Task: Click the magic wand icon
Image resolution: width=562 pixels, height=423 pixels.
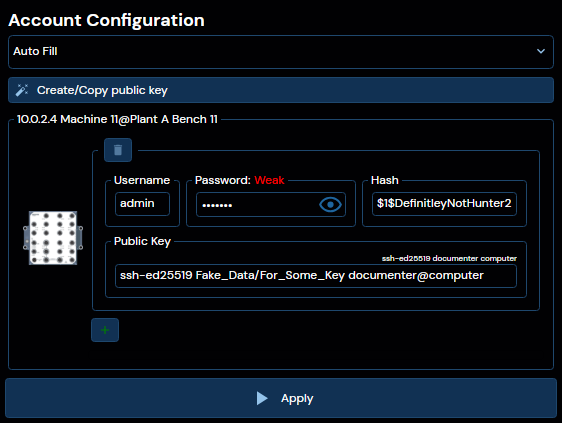Action: 22,90
